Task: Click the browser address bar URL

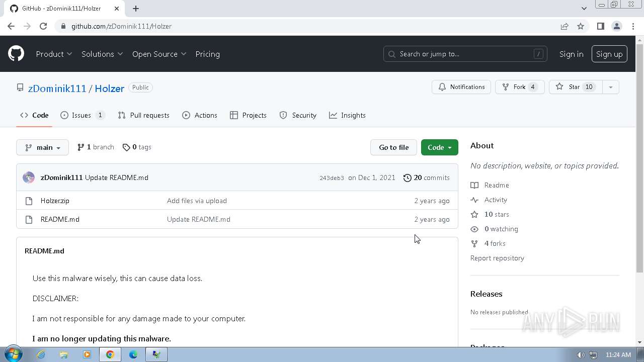Action: pyautogui.click(x=121, y=26)
